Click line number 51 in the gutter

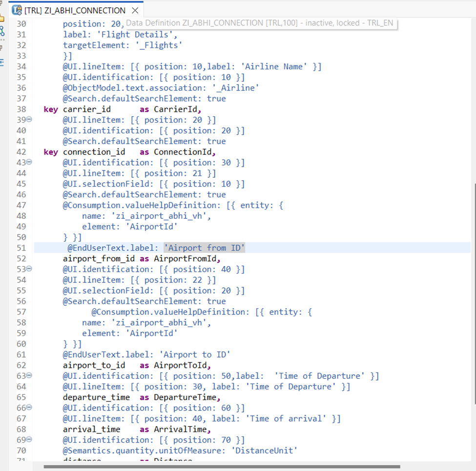click(x=21, y=248)
